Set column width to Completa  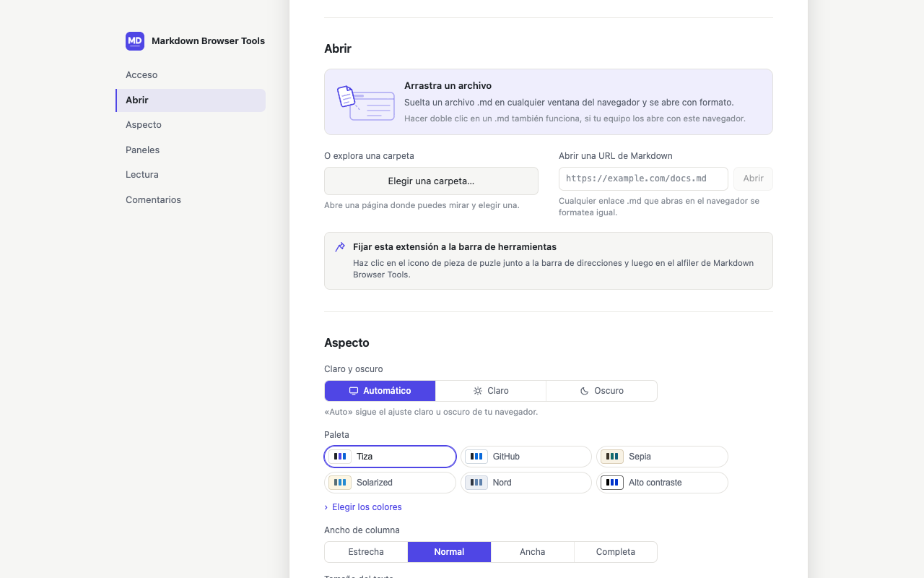pos(616,552)
